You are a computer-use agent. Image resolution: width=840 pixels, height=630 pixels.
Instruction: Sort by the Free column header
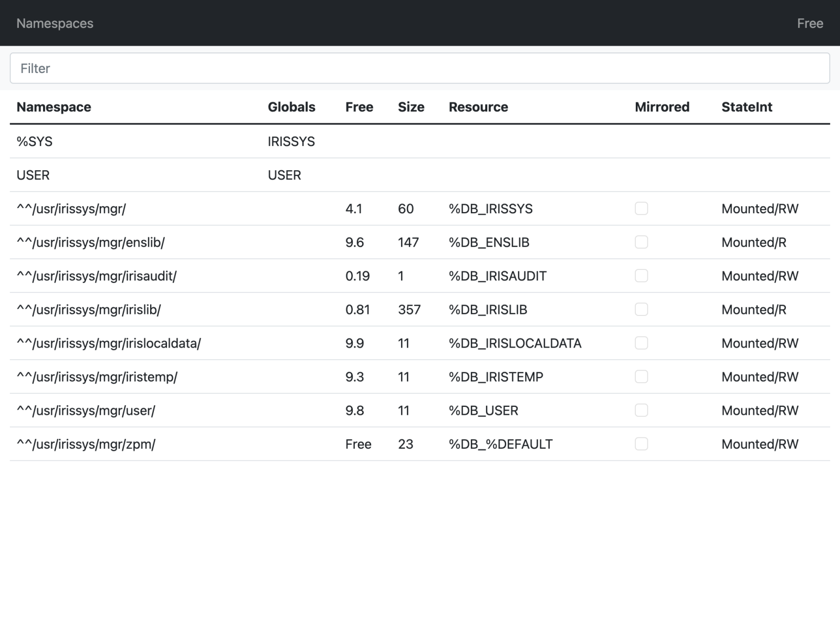click(359, 107)
